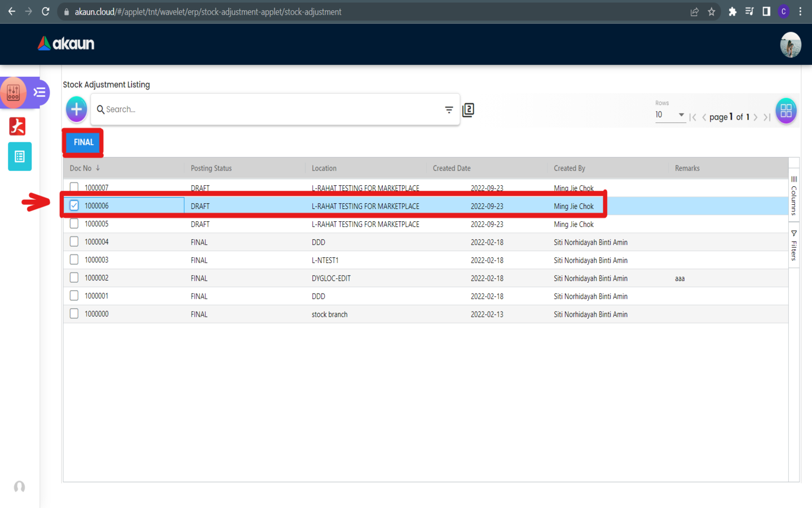
Task: Go to the next page arrow
Action: (756, 117)
